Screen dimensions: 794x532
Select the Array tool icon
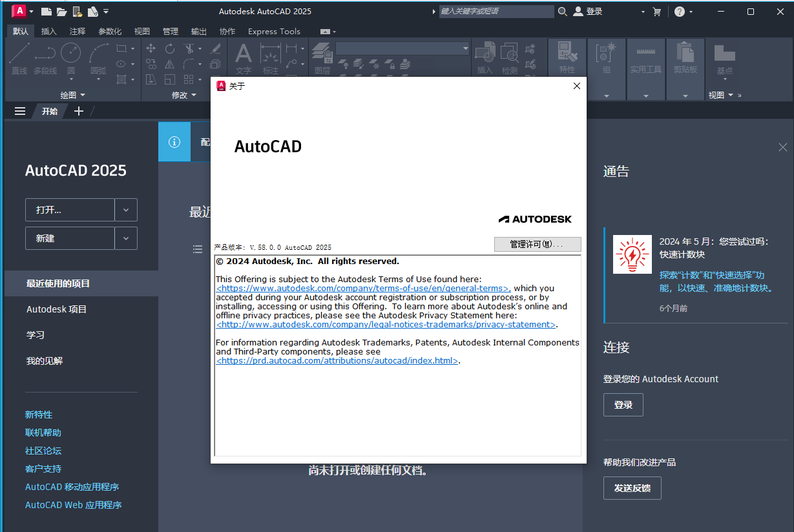click(189, 79)
